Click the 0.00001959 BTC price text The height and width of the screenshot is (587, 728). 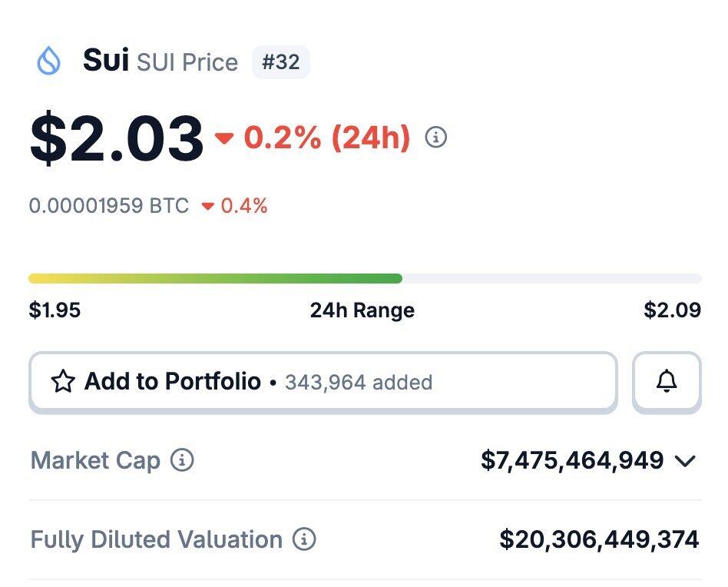109,206
